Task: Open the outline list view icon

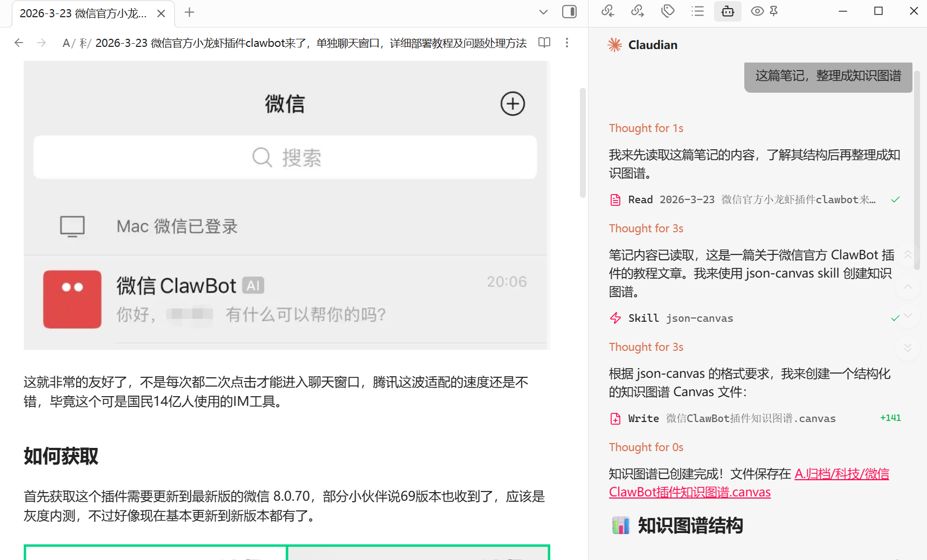Action: [697, 11]
